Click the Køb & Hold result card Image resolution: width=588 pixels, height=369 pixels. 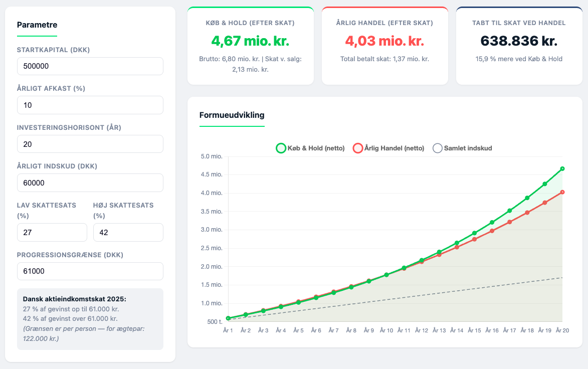[x=251, y=46]
